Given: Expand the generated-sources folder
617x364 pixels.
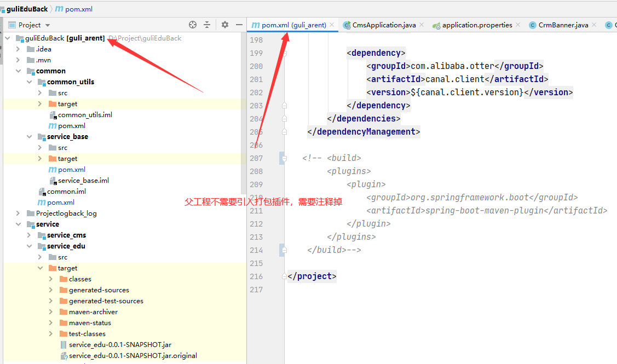Looking at the screenshot, I should [51, 290].
